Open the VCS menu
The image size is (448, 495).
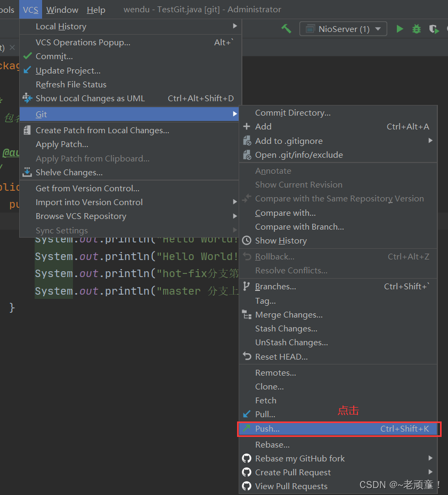click(30, 10)
